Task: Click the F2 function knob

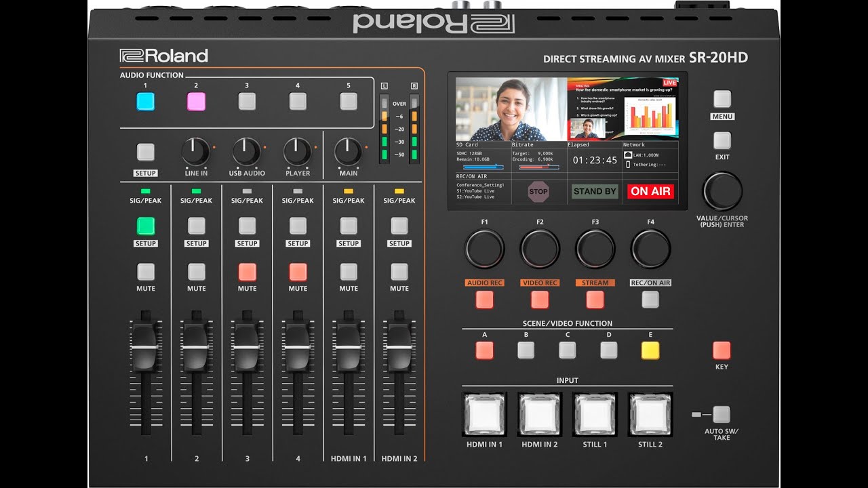Action: (x=540, y=249)
